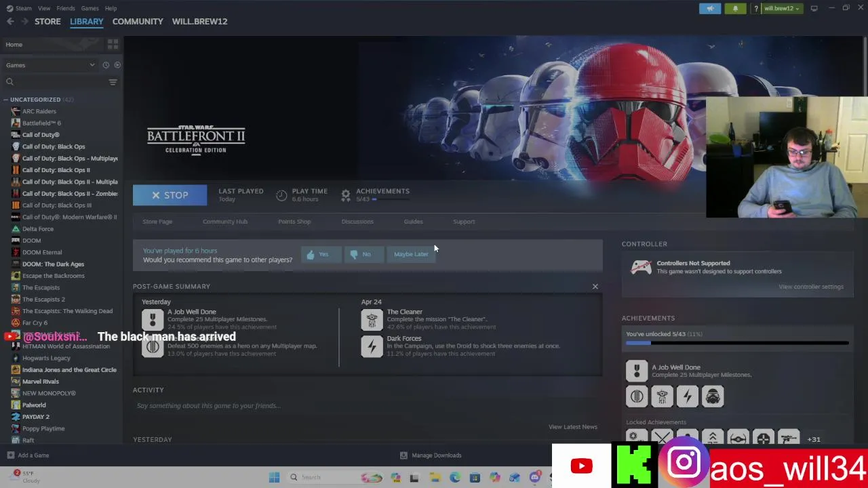This screenshot has height=488, width=868.
Task: Open Manage Downloads
Action: 431,455
